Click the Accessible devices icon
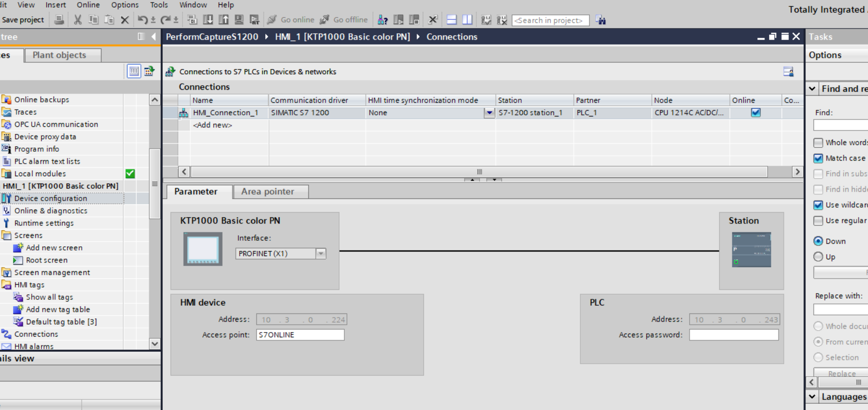The image size is (868, 410). (x=383, y=20)
